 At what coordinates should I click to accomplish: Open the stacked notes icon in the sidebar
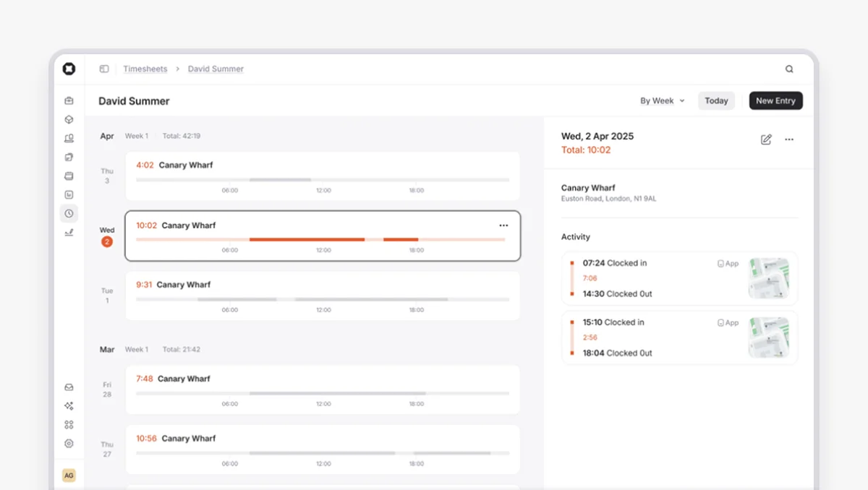(x=69, y=157)
